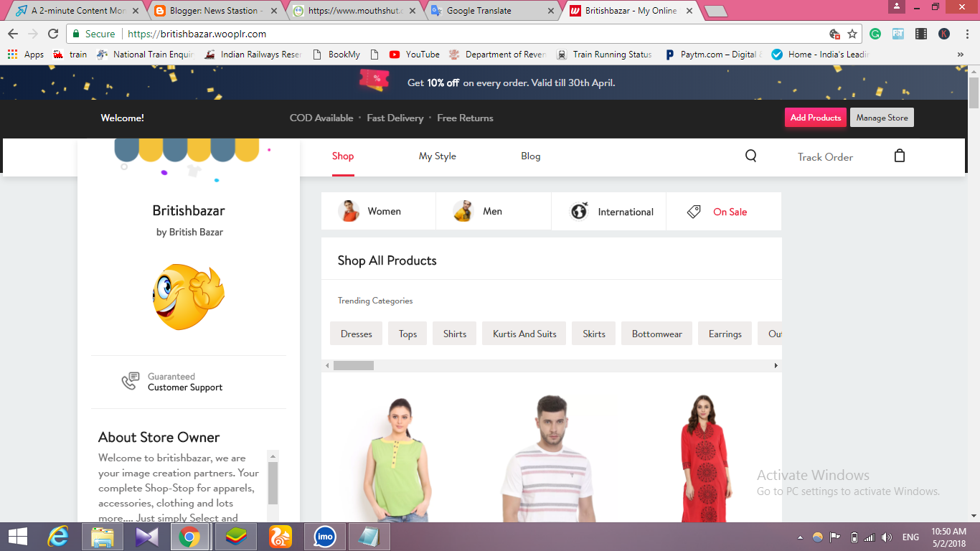Click the customer support phone icon
Viewport: 980px width, 551px height.
pos(131,381)
